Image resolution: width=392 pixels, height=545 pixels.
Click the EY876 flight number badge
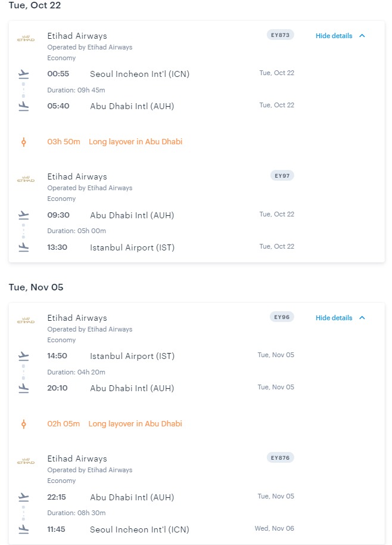pyautogui.click(x=280, y=458)
